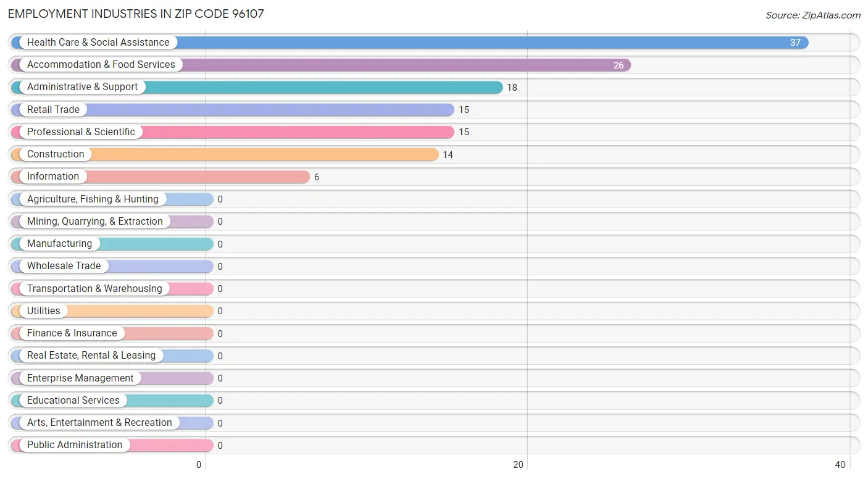868x479 pixels.
Task: Click value 15 beside Professional & Scientific bar
Action: (464, 132)
